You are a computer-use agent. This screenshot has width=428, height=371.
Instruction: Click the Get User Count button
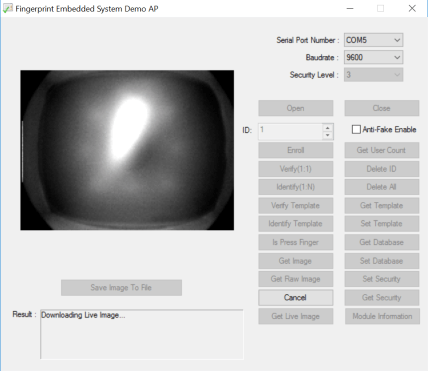point(382,150)
